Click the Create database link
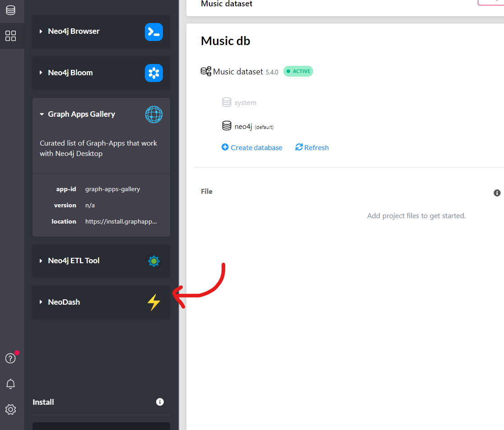The height and width of the screenshot is (430, 504). [252, 147]
